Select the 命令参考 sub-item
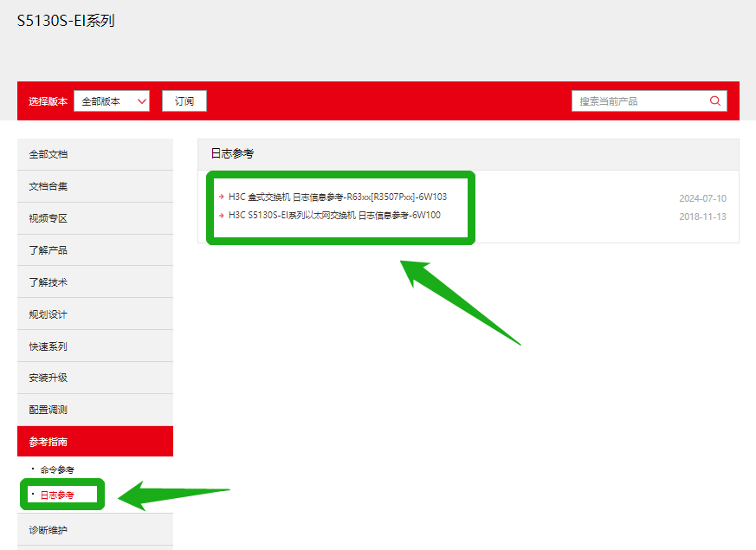Viewport: 756px width, 550px height. point(57,469)
